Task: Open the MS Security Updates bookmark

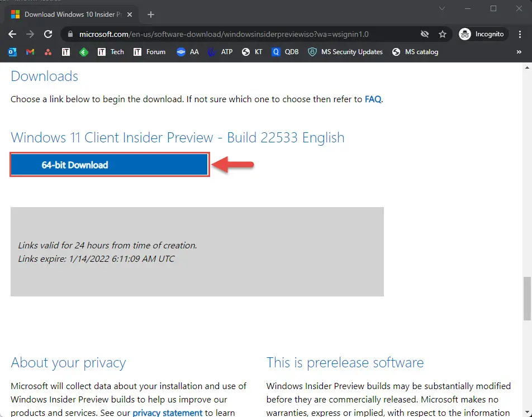Action: point(345,52)
